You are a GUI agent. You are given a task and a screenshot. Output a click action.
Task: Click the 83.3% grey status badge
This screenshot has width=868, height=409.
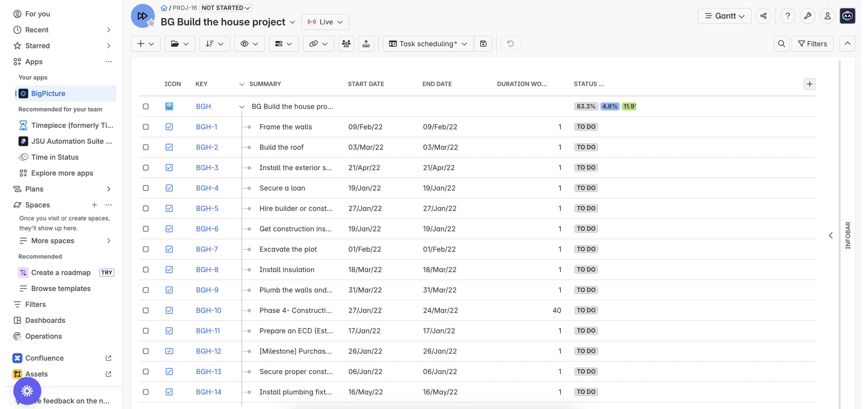pos(586,107)
